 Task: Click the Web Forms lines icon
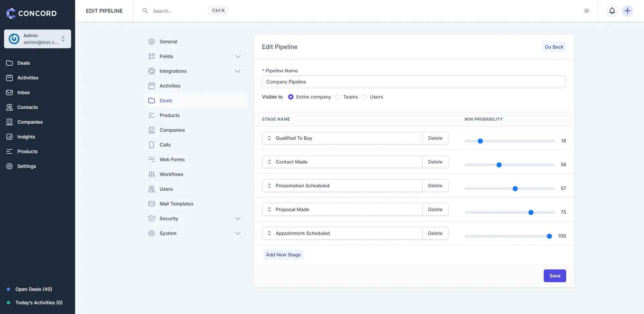pyautogui.click(x=152, y=160)
